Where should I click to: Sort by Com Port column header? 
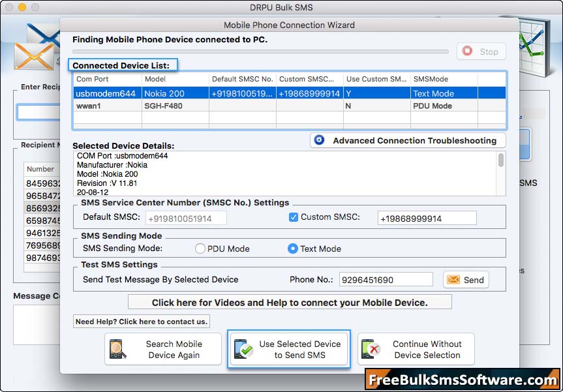[x=108, y=79]
